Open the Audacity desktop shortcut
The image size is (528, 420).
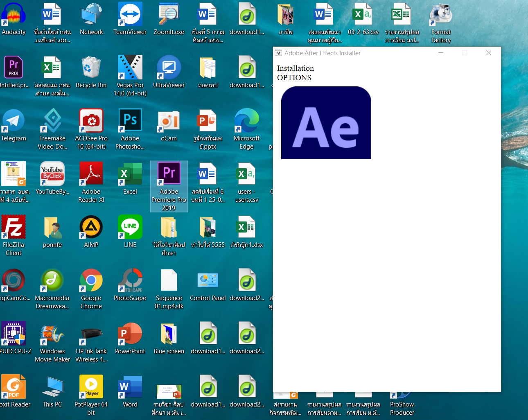coord(14,19)
